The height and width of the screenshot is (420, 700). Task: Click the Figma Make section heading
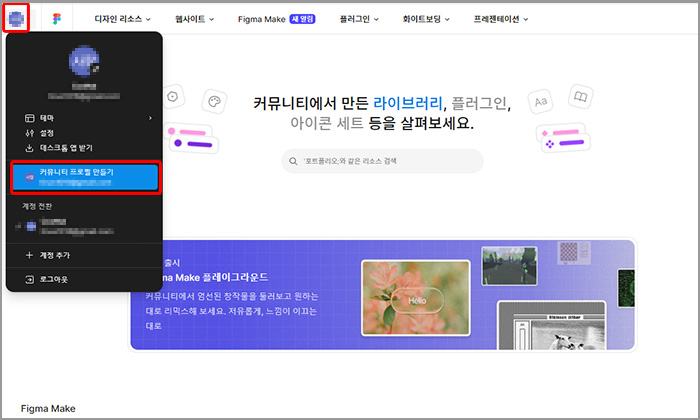tap(48, 408)
